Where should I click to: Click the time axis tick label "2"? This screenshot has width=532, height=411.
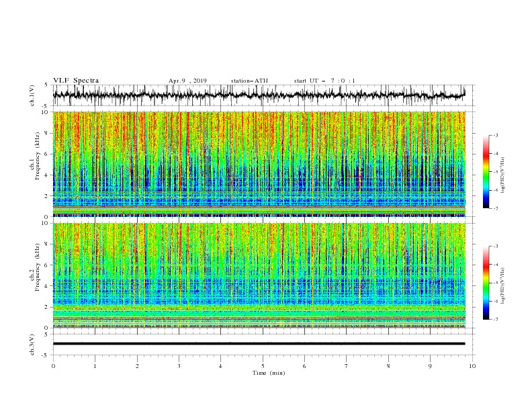coord(137,366)
